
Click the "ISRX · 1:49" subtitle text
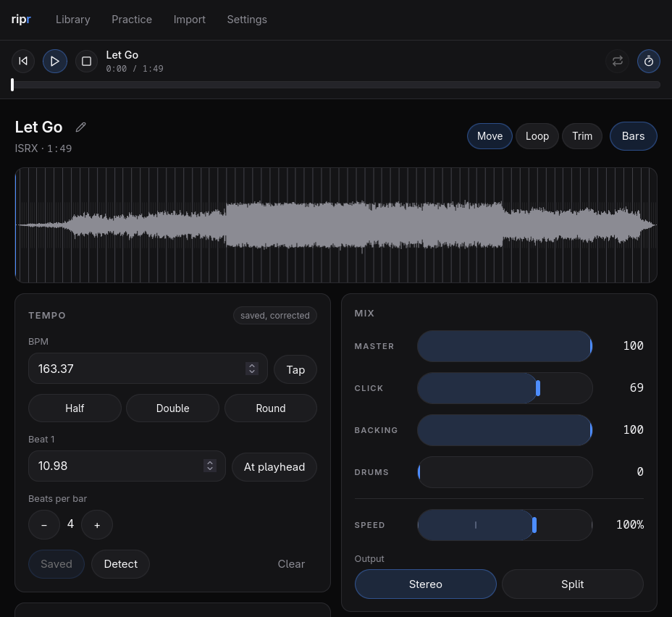click(43, 148)
